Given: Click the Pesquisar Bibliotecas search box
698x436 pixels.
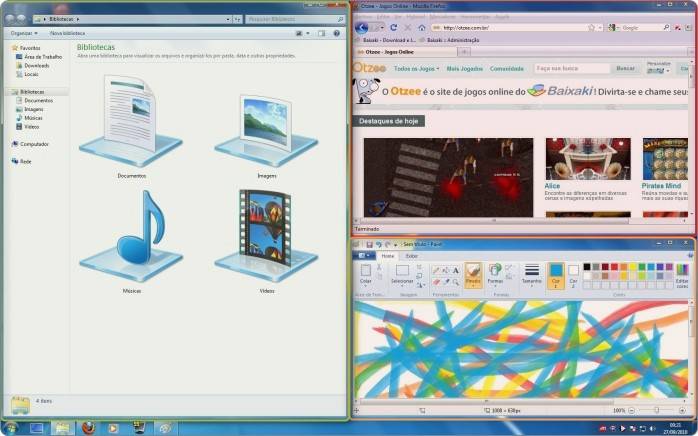Looking at the screenshot, I should pyautogui.click(x=295, y=20).
